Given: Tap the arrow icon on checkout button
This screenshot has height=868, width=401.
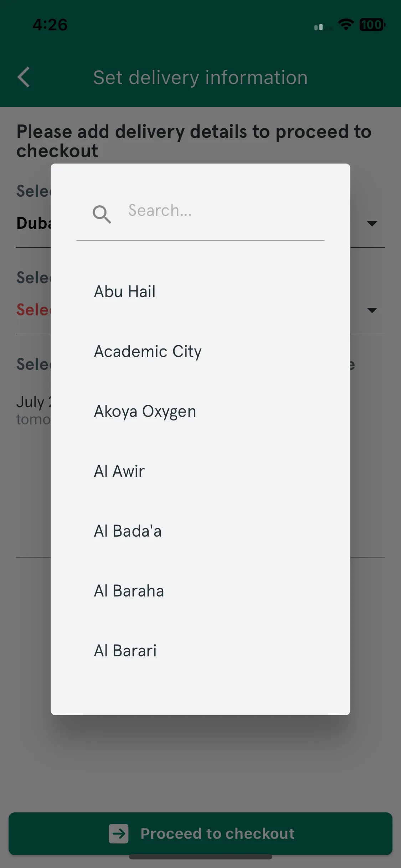Looking at the screenshot, I should [x=119, y=833].
